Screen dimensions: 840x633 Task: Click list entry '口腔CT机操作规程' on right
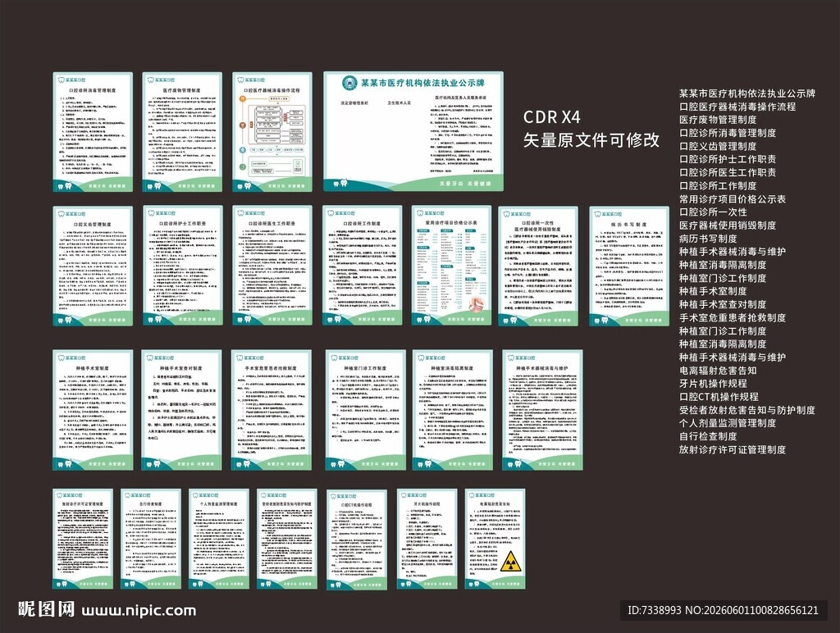[719, 397]
